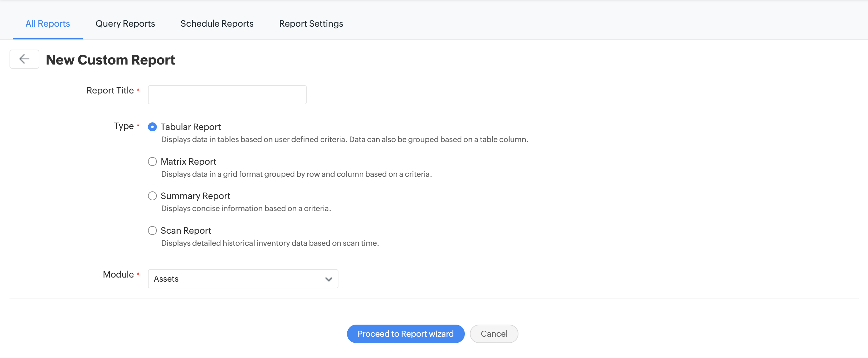Open the Query Reports tab

coord(125,24)
